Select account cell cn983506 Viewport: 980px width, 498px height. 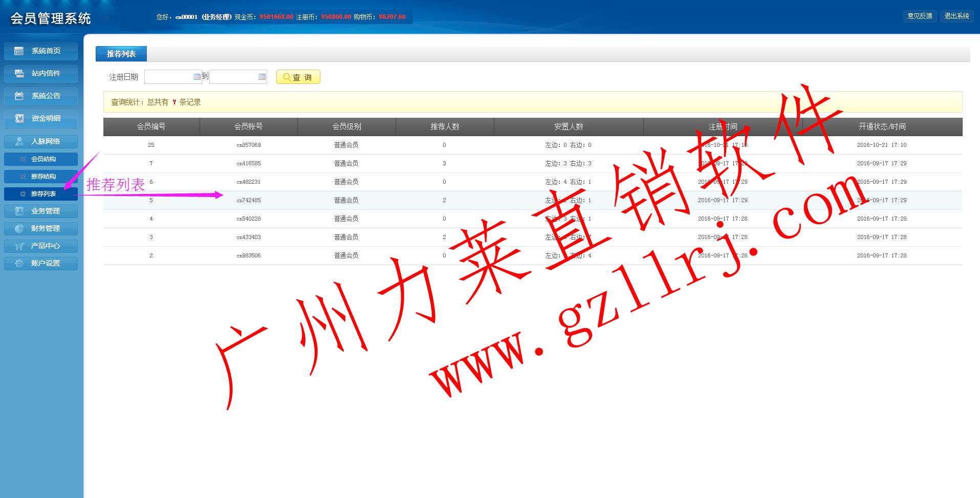249,256
